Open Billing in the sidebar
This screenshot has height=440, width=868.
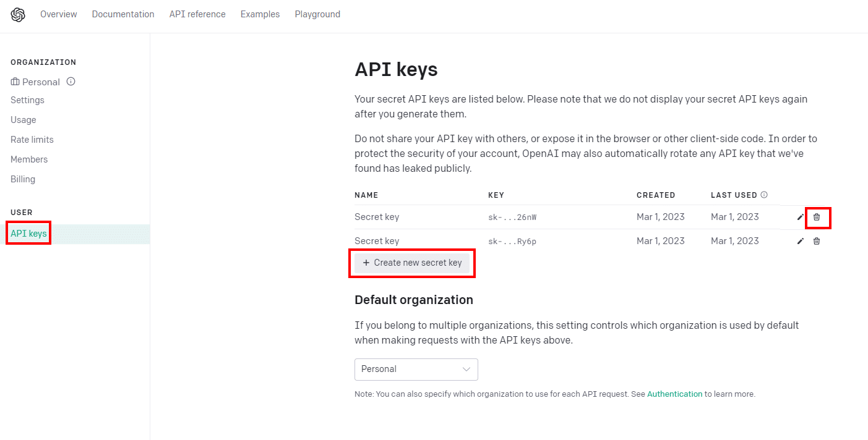click(x=23, y=179)
